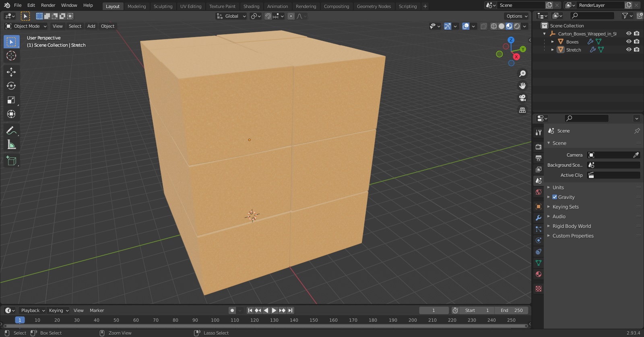
Task: Open the Physics properties tab
Action: [x=538, y=240]
